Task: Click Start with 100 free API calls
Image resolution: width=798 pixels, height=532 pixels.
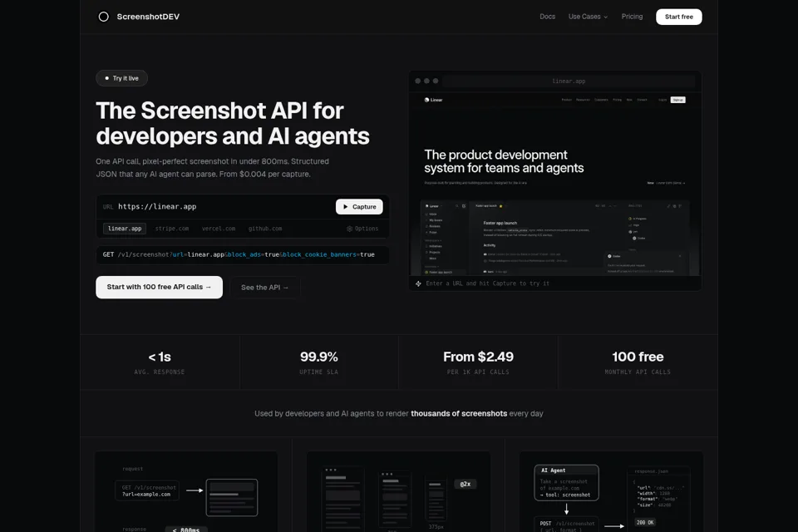Action: click(x=160, y=287)
